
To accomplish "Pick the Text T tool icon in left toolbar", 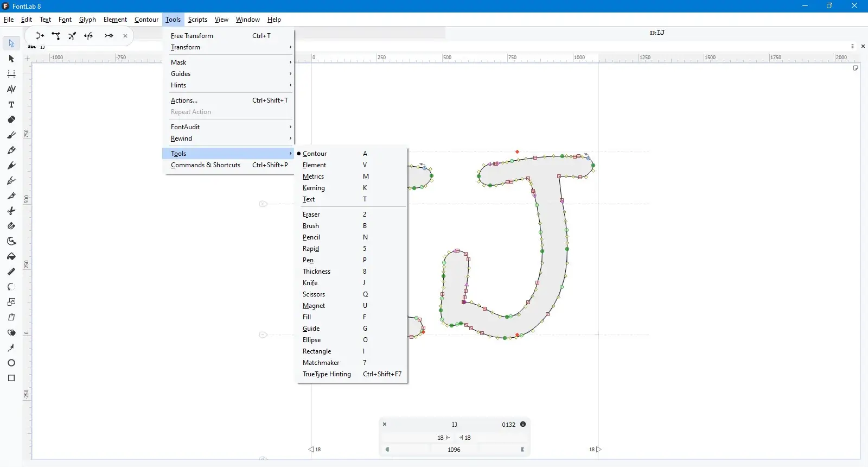I will click(x=11, y=104).
